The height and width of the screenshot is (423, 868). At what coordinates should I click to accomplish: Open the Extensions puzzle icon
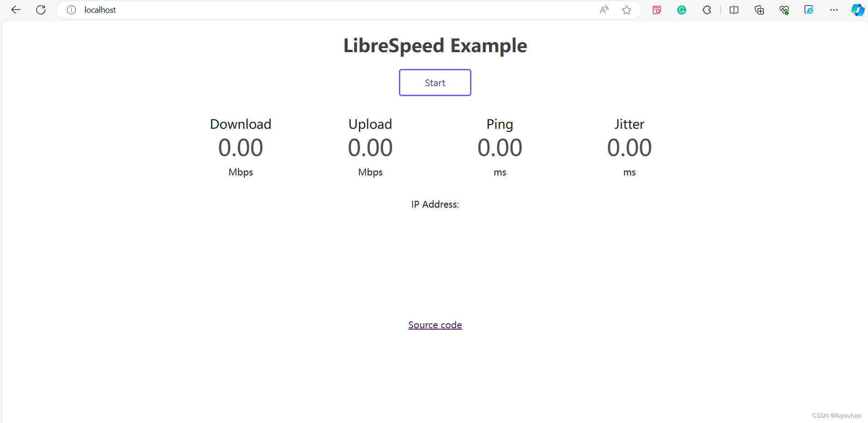click(707, 10)
